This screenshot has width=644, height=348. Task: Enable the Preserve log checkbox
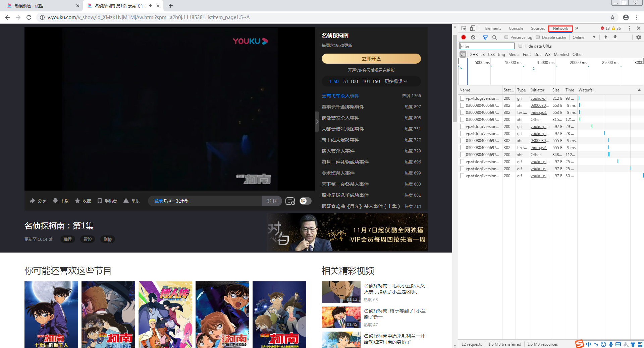pos(506,37)
